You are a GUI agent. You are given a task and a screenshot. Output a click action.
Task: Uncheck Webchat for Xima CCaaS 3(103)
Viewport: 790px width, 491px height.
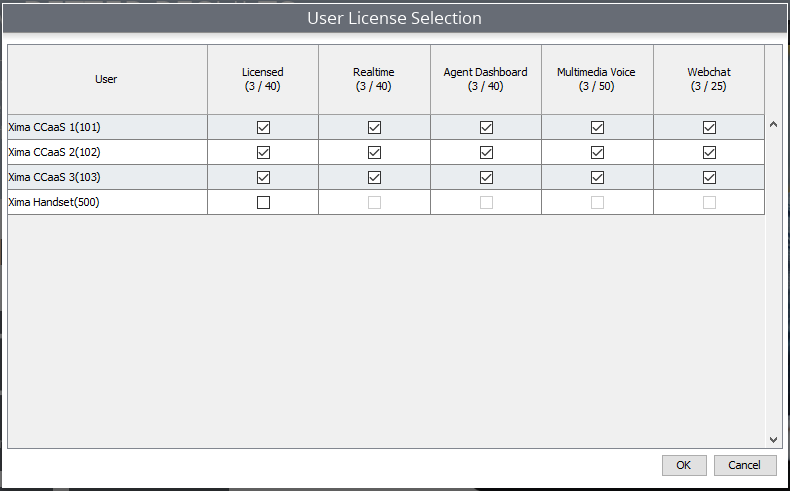point(709,177)
